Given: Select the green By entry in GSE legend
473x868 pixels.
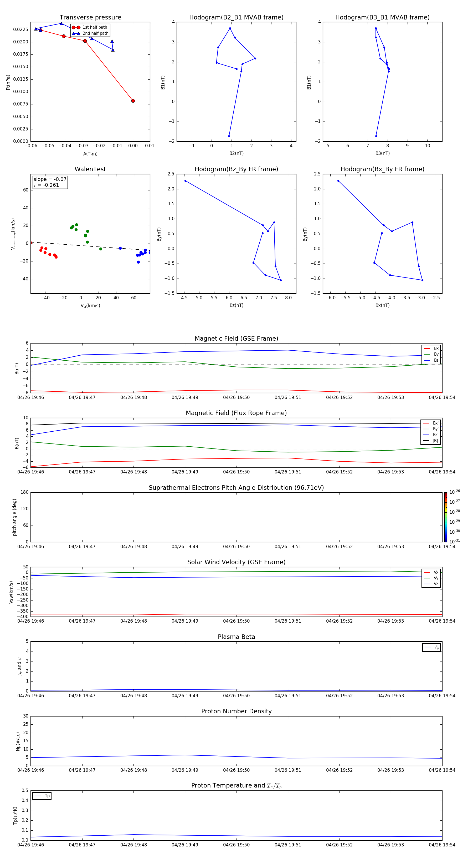Looking at the screenshot, I should coord(431,354).
